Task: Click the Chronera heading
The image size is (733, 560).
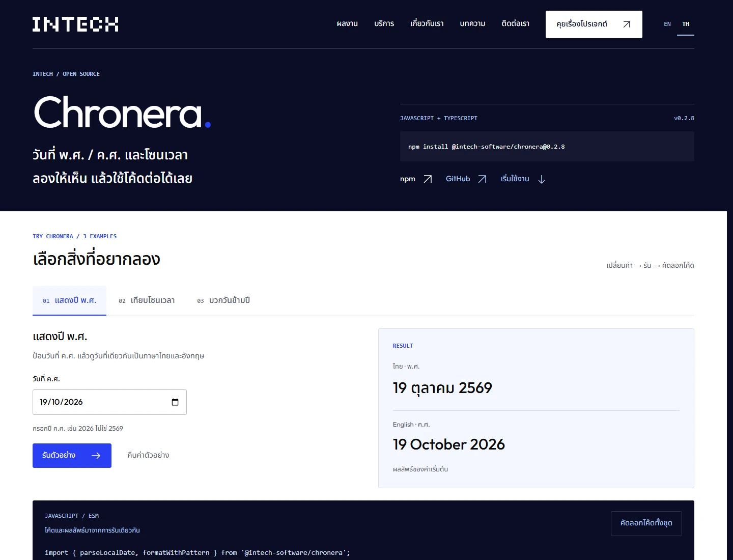Action: point(122,113)
